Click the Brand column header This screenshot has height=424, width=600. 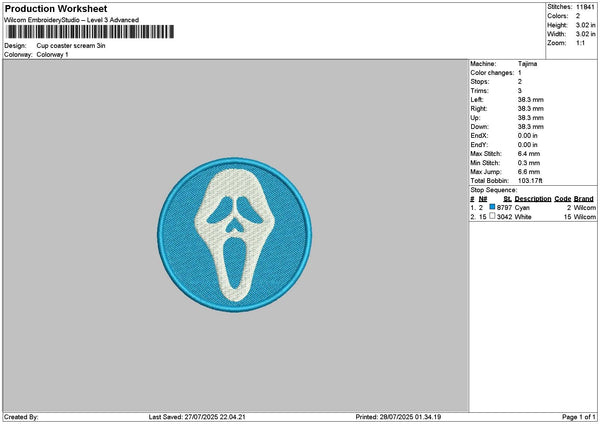[x=584, y=199]
